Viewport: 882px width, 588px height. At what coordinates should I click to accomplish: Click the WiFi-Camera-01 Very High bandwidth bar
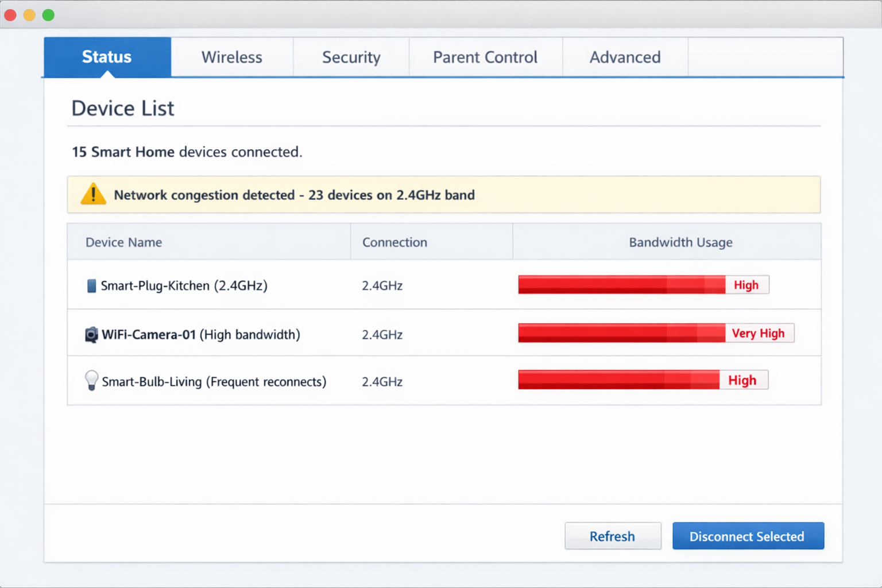pos(621,334)
